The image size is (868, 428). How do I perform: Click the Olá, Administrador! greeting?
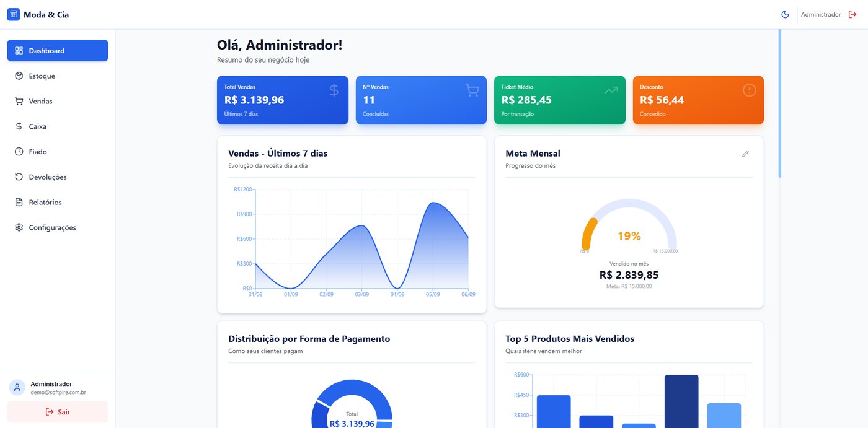280,45
